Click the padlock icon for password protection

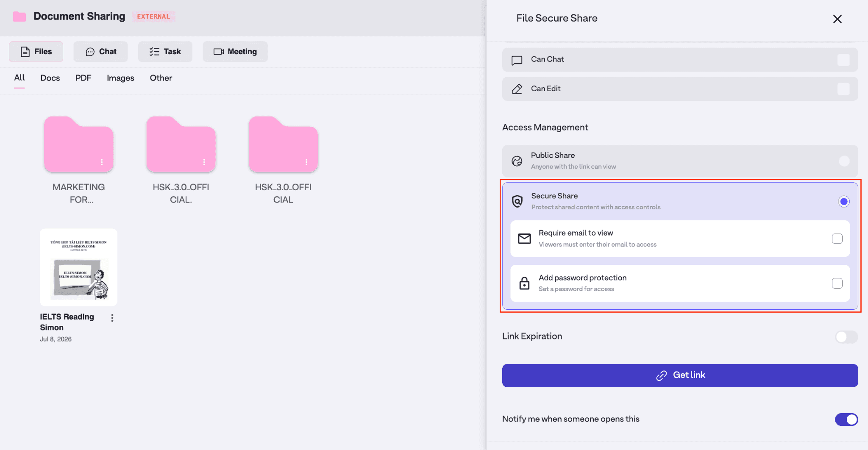[x=524, y=283]
